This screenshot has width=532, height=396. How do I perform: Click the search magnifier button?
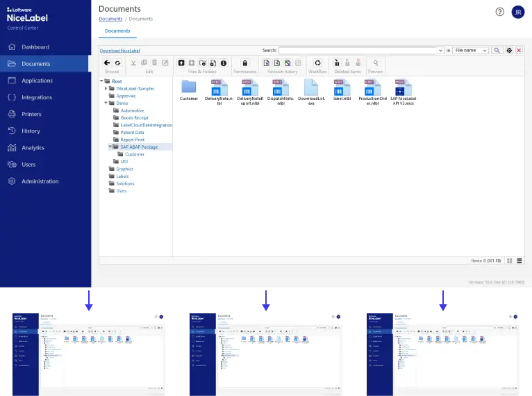(x=497, y=51)
